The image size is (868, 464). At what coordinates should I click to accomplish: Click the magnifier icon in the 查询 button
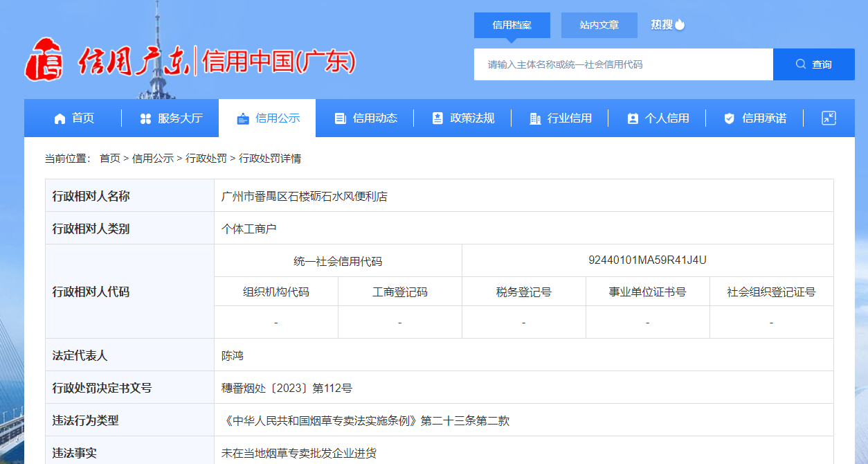click(x=801, y=64)
